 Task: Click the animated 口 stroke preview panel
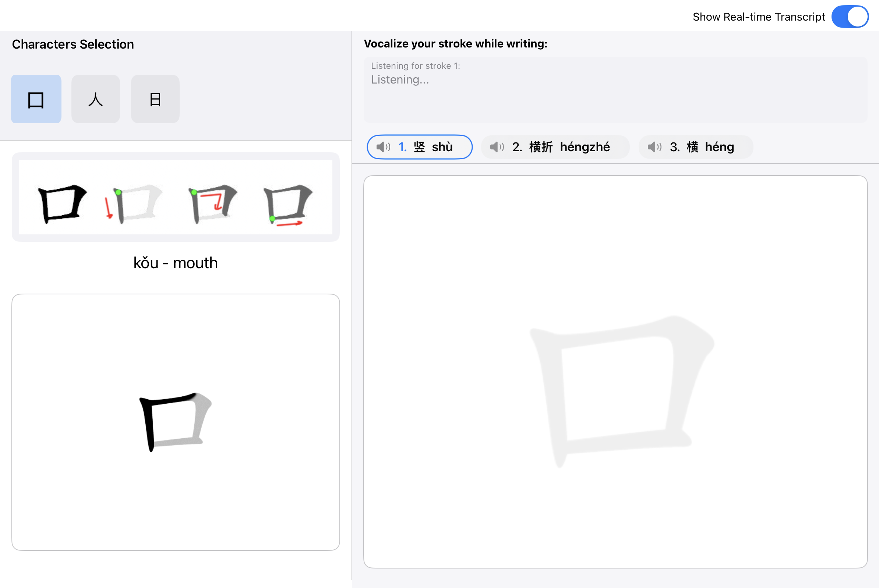click(176, 422)
